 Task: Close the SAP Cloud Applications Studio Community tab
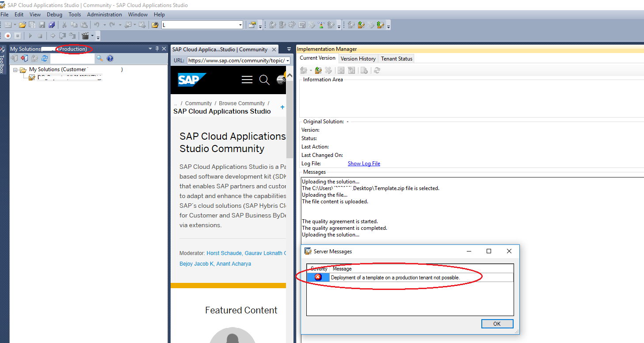274,50
